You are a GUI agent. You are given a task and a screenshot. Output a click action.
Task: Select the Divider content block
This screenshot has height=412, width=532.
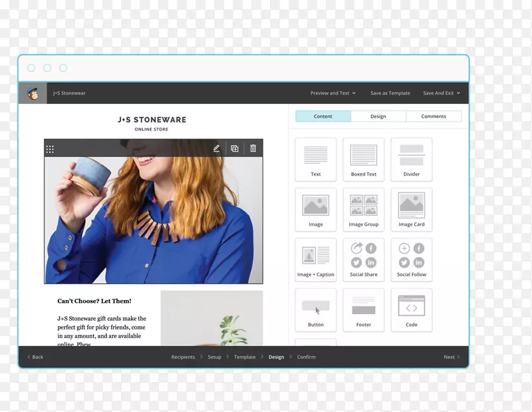coord(411,160)
